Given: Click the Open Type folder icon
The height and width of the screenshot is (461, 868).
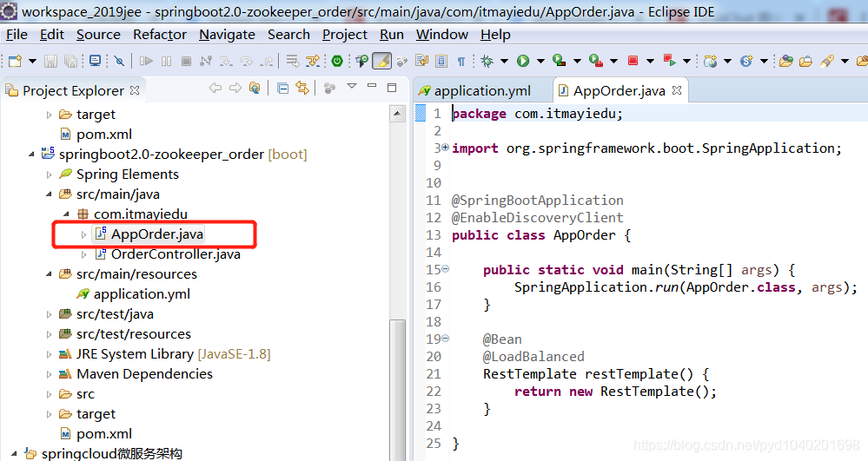Looking at the screenshot, I should [x=786, y=61].
